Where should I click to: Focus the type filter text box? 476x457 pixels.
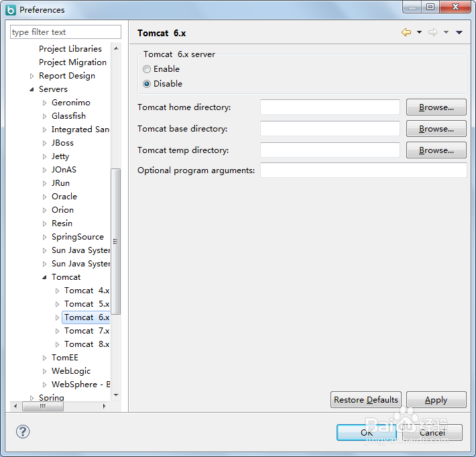(66, 32)
